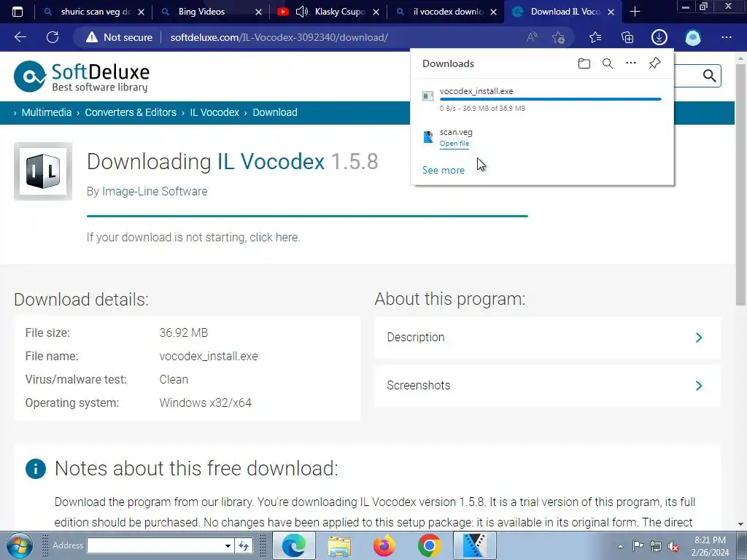Open Read aloud icon in address bar
Screen dimensions: 747x560
532,37
